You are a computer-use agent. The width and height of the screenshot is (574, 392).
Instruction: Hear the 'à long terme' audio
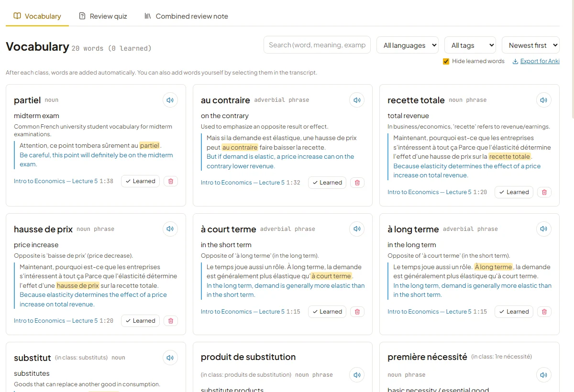pyautogui.click(x=543, y=229)
